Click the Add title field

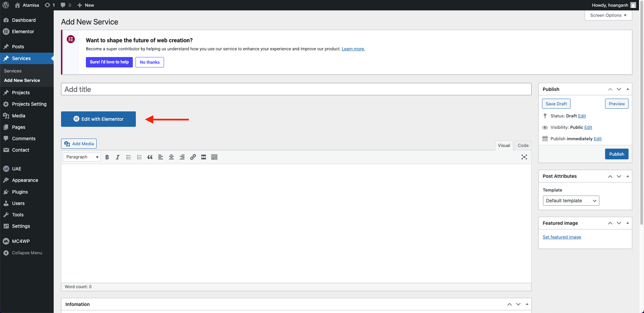click(x=296, y=89)
